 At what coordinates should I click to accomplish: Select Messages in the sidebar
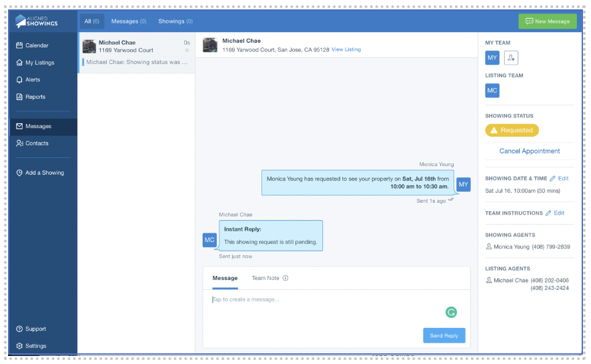(x=43, y=126)
